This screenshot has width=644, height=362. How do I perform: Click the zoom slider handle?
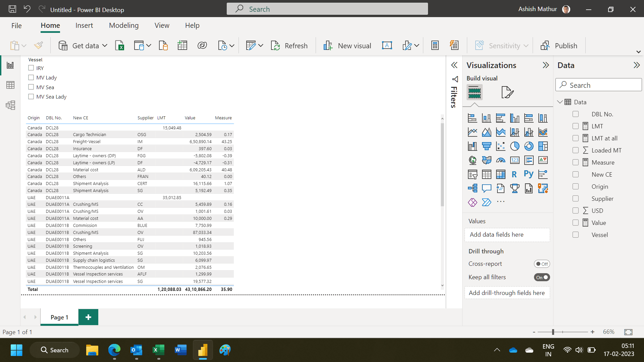pos(553,332)
